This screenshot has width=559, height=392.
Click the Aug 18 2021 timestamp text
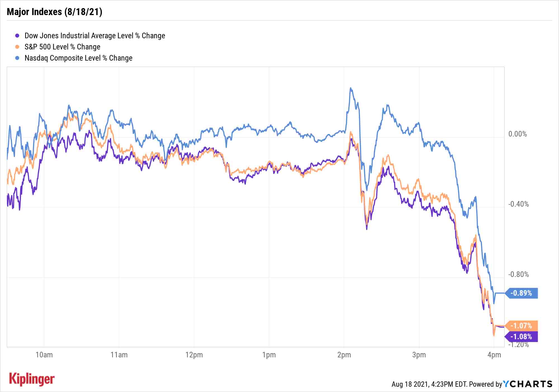[x=429, y=384]
